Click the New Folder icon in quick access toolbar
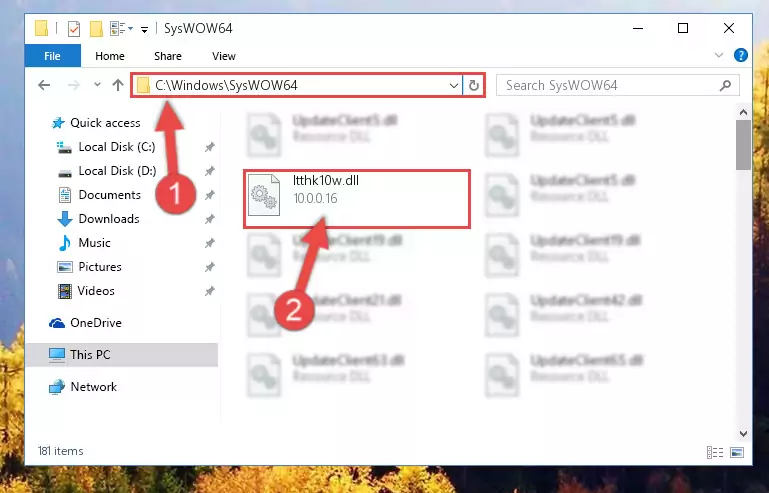 [x=96, y=29]
